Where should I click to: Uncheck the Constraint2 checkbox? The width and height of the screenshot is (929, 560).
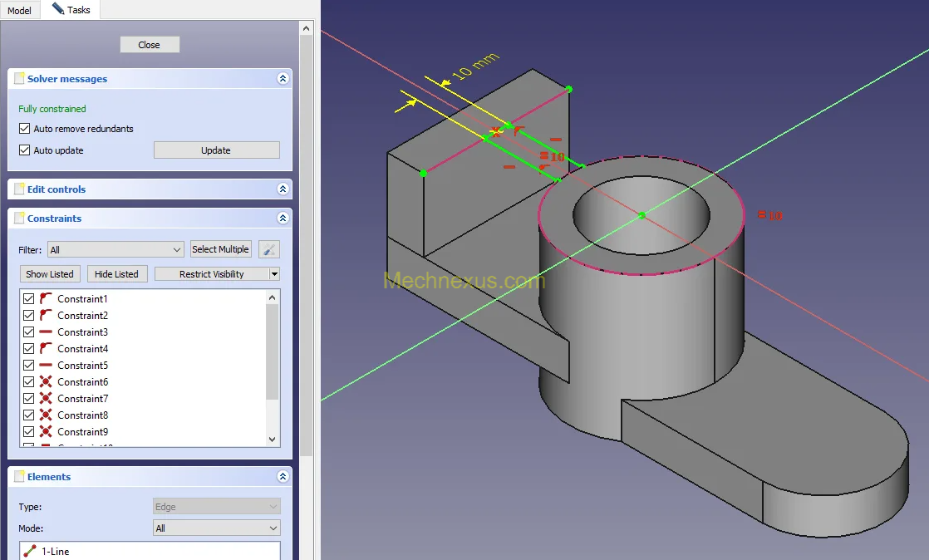[28, 315]
